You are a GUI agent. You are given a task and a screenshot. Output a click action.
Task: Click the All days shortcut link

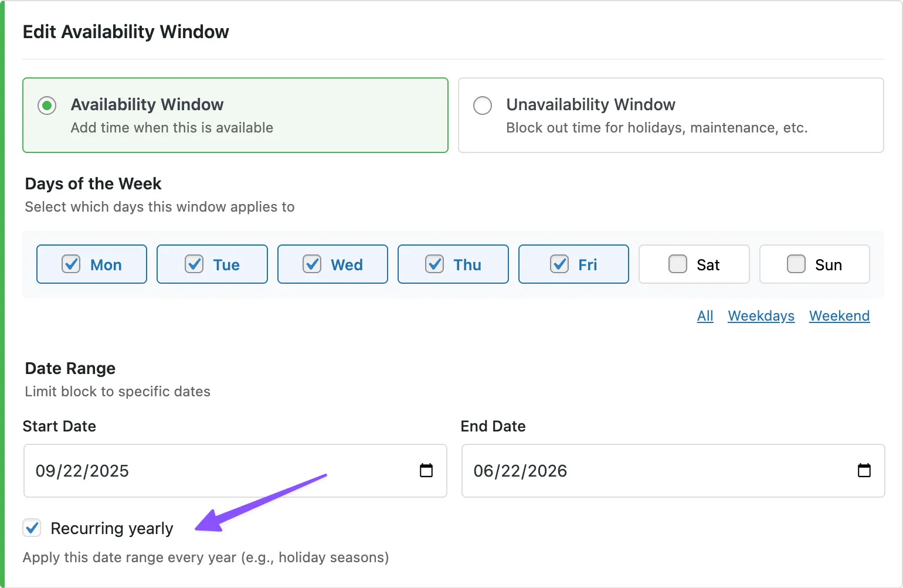(705, 316)
